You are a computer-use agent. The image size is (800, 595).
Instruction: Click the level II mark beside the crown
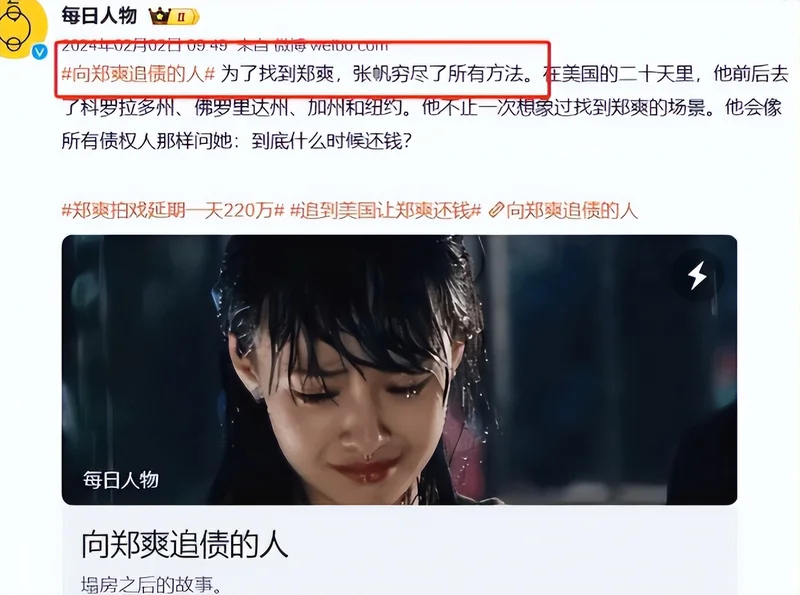coord(181,17)
